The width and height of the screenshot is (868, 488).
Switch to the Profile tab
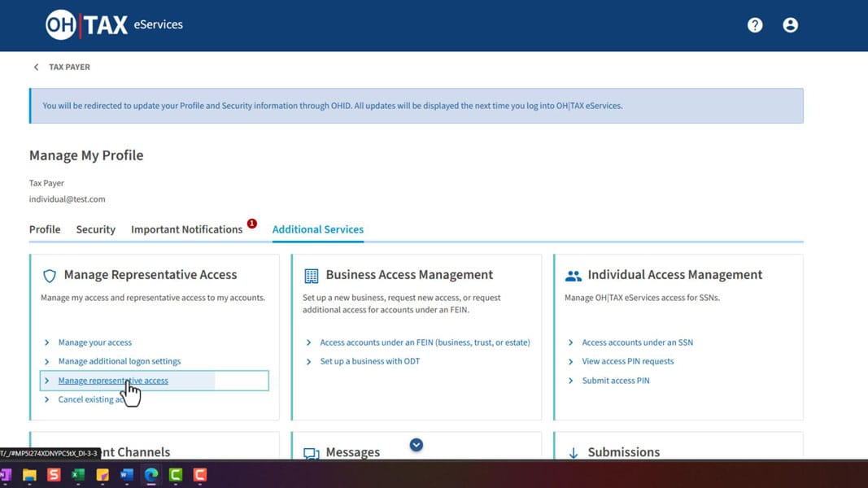tap(45, 229)
